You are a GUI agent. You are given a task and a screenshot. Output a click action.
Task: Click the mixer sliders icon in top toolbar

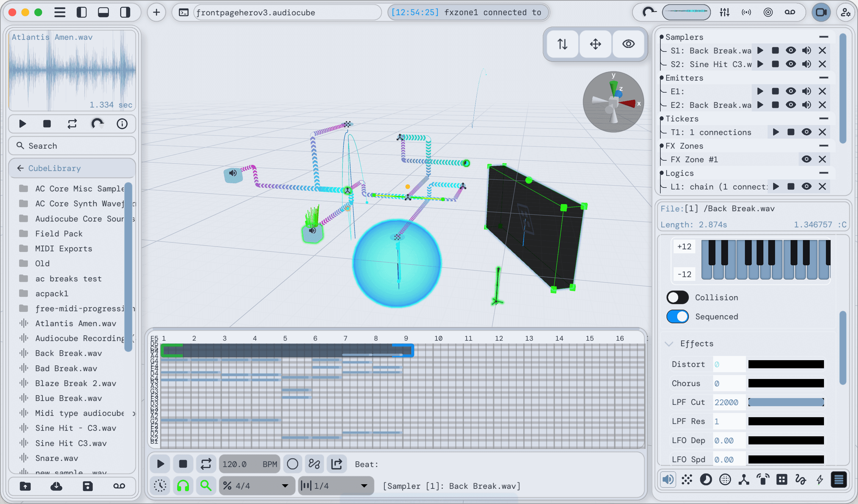pos(725,13)
